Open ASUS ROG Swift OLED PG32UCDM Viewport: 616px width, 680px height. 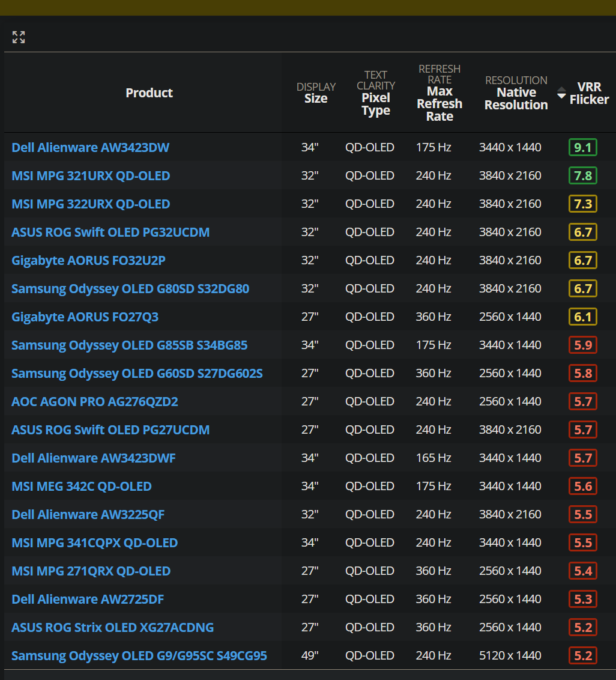(110, 232)
